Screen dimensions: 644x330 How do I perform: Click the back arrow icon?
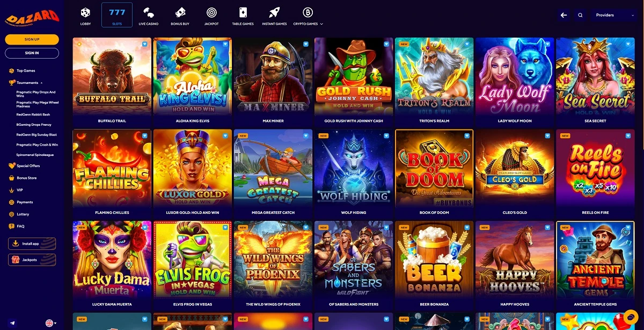[563, 16]
